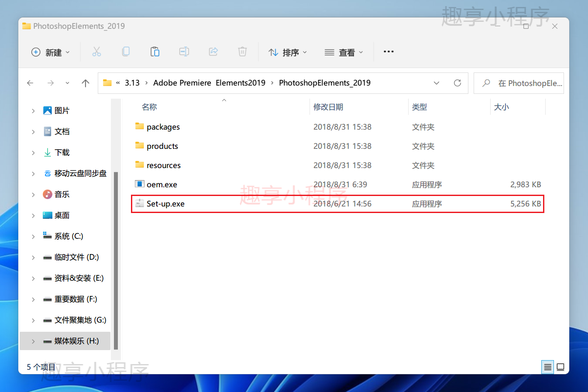
Task: Expand the 下载 tree node
Action: click(33, 153)
